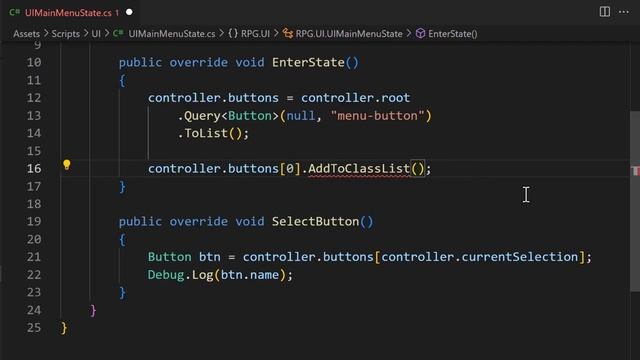Screen dimensions: 640x360
Task: Open the UIMainMenuState.cs breadcrumb
Action: [172, 34]
